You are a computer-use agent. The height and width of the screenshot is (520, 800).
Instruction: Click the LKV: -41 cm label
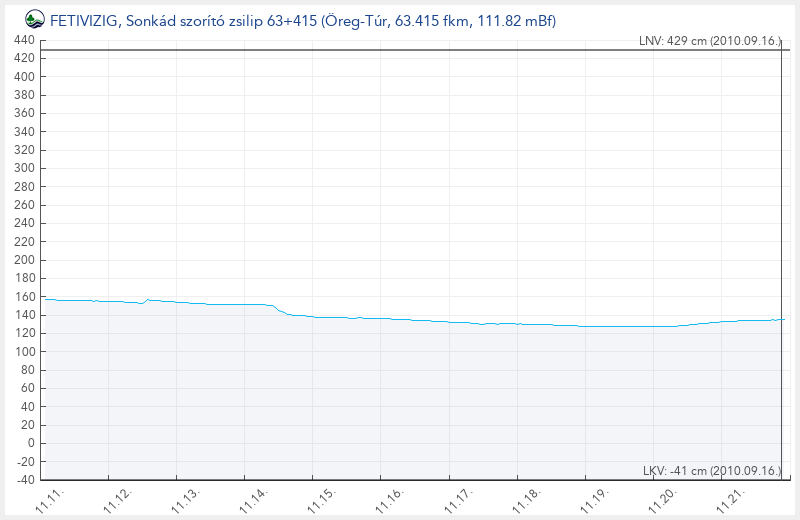pos(711,470)
